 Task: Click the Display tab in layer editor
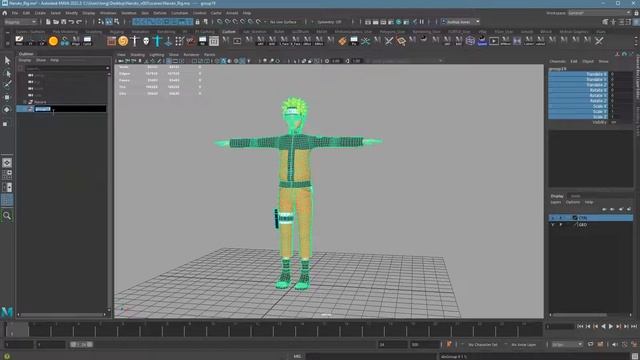point(557,196)
